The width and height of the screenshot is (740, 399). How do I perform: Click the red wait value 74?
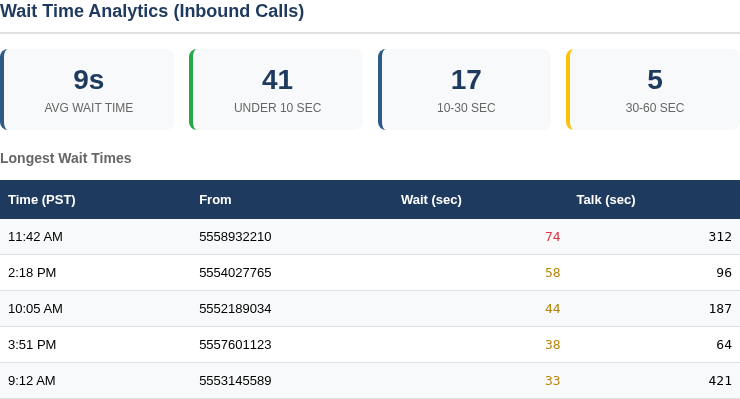coord(553,237)
